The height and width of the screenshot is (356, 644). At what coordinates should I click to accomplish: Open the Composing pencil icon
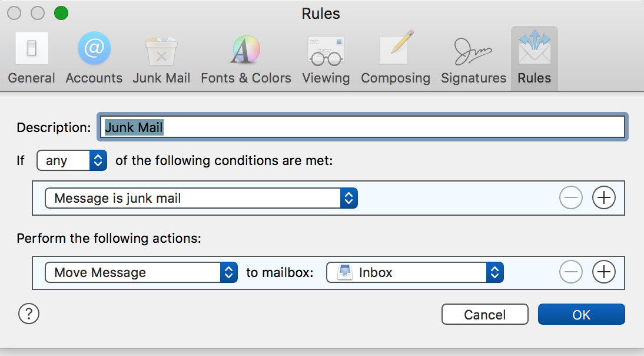pyautogui.click(x=396, y=48)
